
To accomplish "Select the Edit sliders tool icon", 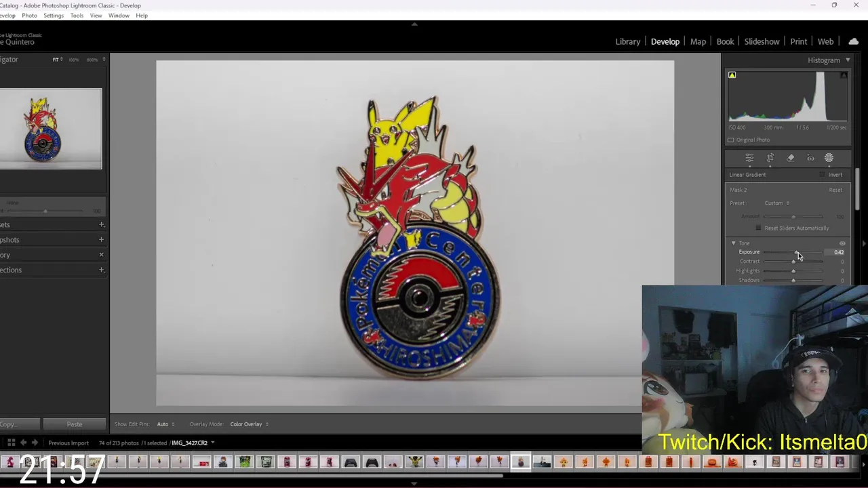I will 749,158.
